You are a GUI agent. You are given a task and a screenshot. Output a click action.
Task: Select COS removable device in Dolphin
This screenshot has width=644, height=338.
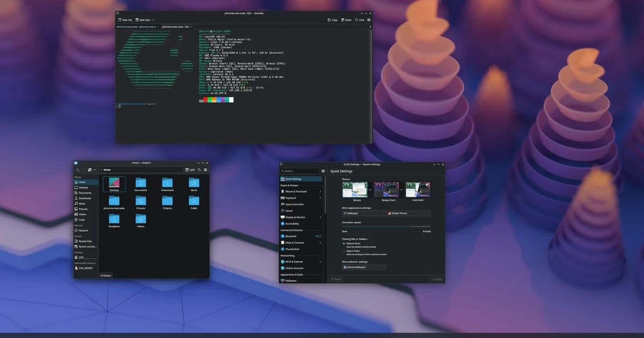86,268
